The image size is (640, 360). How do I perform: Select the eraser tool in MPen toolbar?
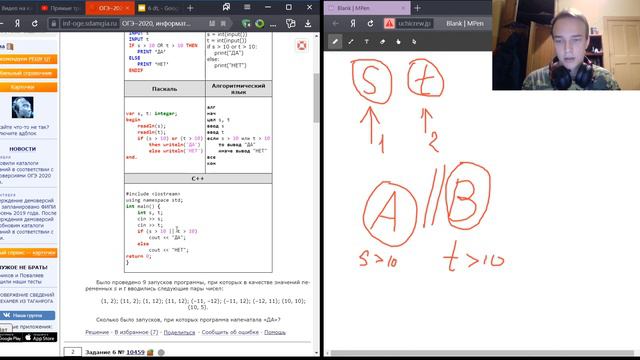pyautogui.click(x=382, y=42)
